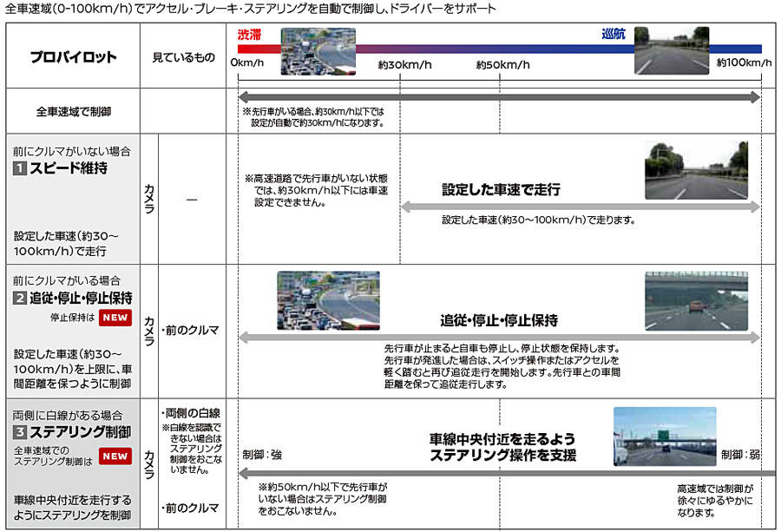
Task: Click note ※約50km/h以下で先行車が
Action: pyautogui.click(x=323, y=499)
